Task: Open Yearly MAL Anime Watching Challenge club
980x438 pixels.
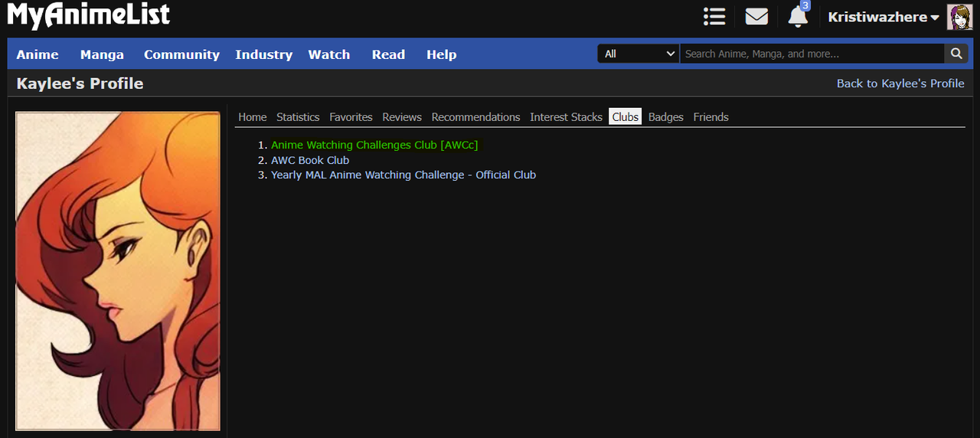Action: tap(403, 175)
